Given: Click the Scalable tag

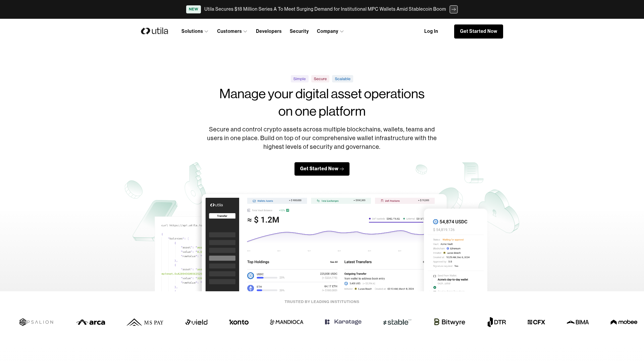Looking at the screenshot, I should click(x=342, y=79).
